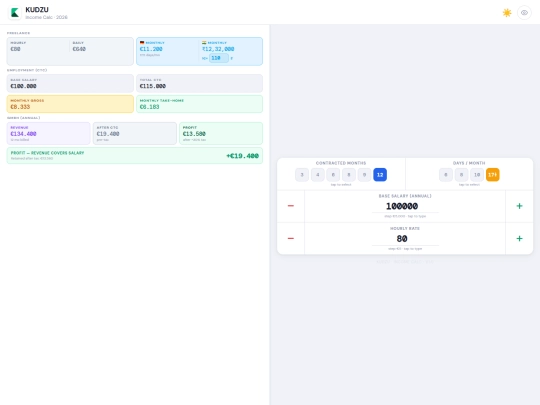Screen dimensions: 540x405
Task: Select 6 contracted months
Action: 333,175
